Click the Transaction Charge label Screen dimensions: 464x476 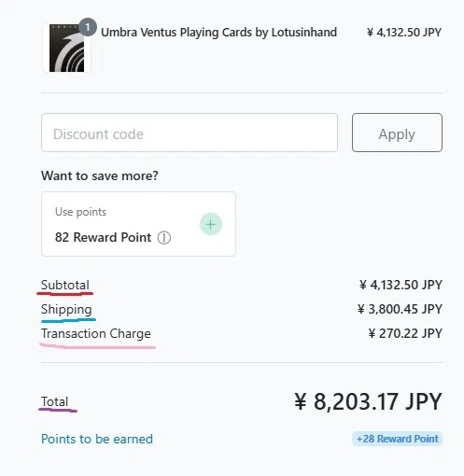pyautogui.click(x=96, y=334)
